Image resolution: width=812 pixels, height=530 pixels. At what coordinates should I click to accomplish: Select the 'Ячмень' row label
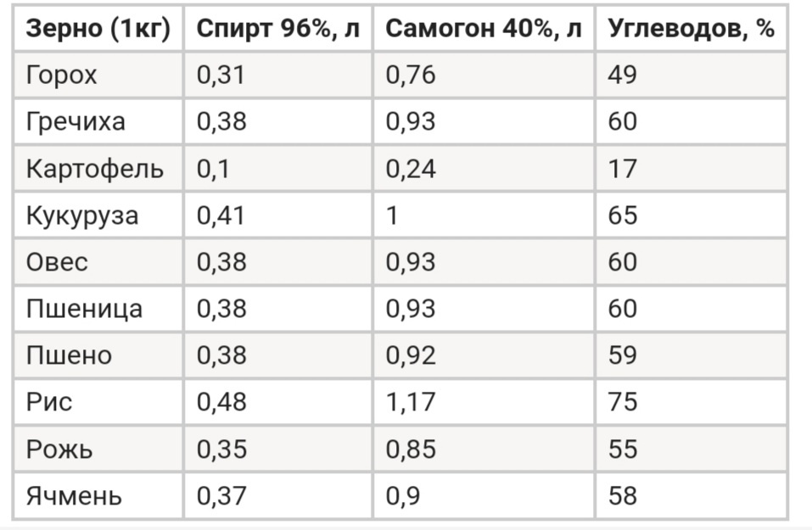pos(74,496)
